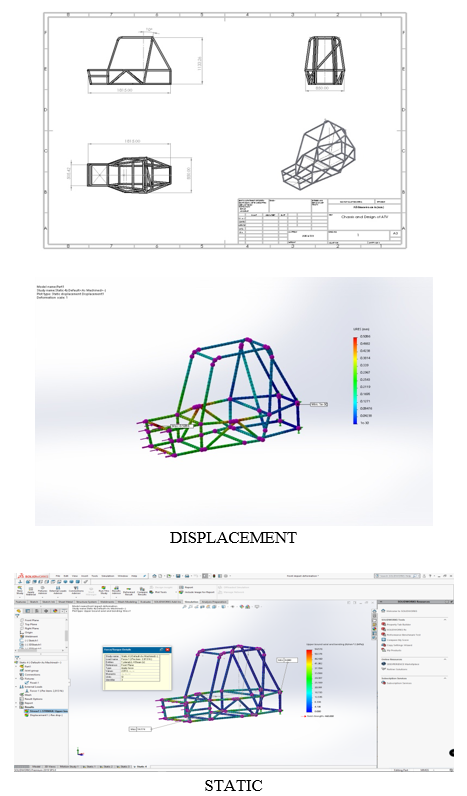Image resolution: width=467 pixels, height=796 pixels.
Task: Open Performance Benchmark Test link
Action: pyautogui.click(x=399, y=635)
